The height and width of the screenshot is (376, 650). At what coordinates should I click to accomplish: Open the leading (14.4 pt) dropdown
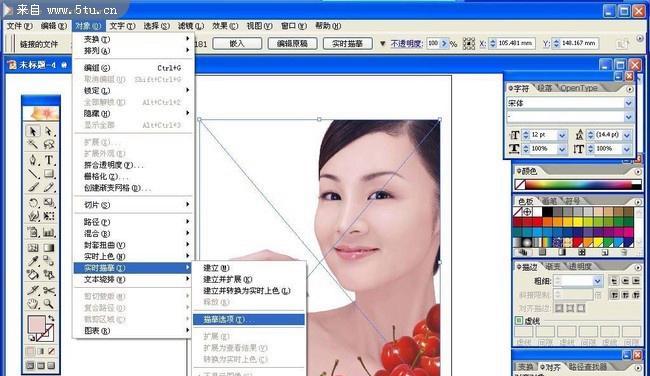point(626,135)
